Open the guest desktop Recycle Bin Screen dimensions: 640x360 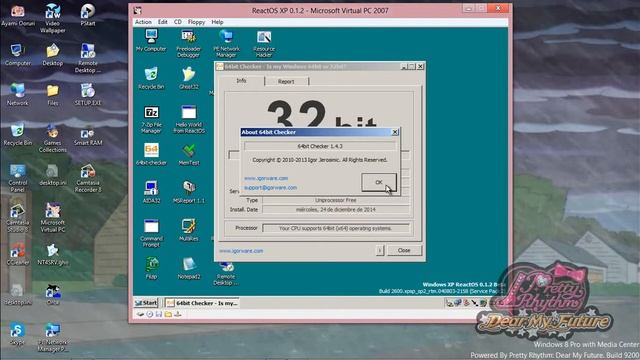(151, 78)
